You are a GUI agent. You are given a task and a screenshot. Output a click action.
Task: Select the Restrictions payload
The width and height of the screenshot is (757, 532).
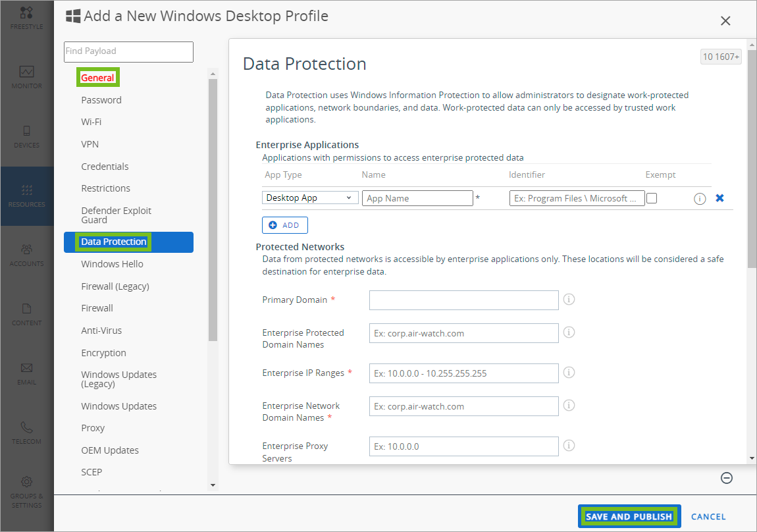click(x=106, y=188)
